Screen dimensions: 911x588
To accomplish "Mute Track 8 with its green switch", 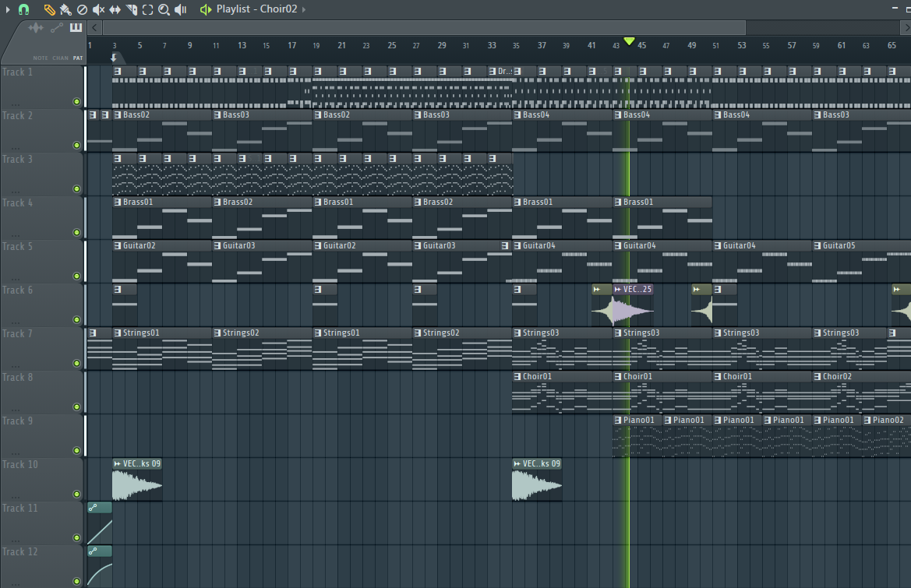I will tap(76, 407).
